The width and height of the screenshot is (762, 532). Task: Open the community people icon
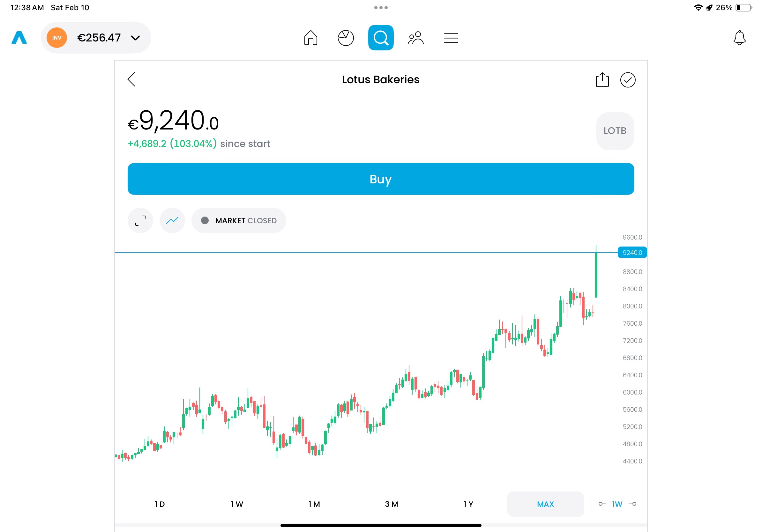pos(415,38)
